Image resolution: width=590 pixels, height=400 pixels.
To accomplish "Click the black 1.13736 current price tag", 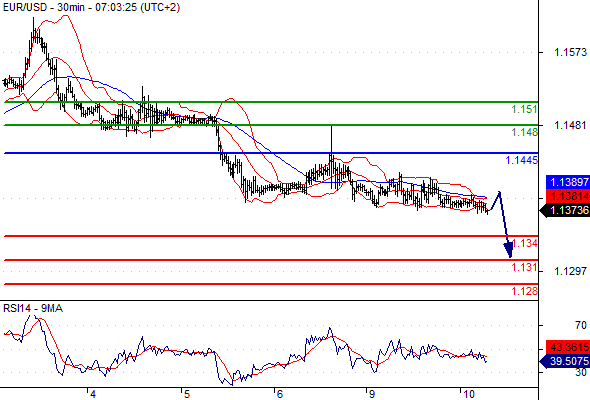I will 565,210.
